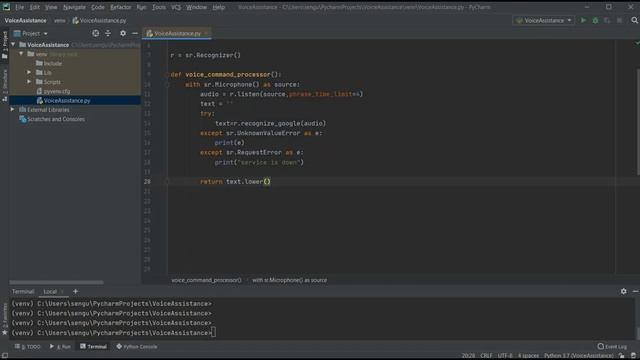Open the Terminal tool window button
640x360 pixels.
click(93, 347)
